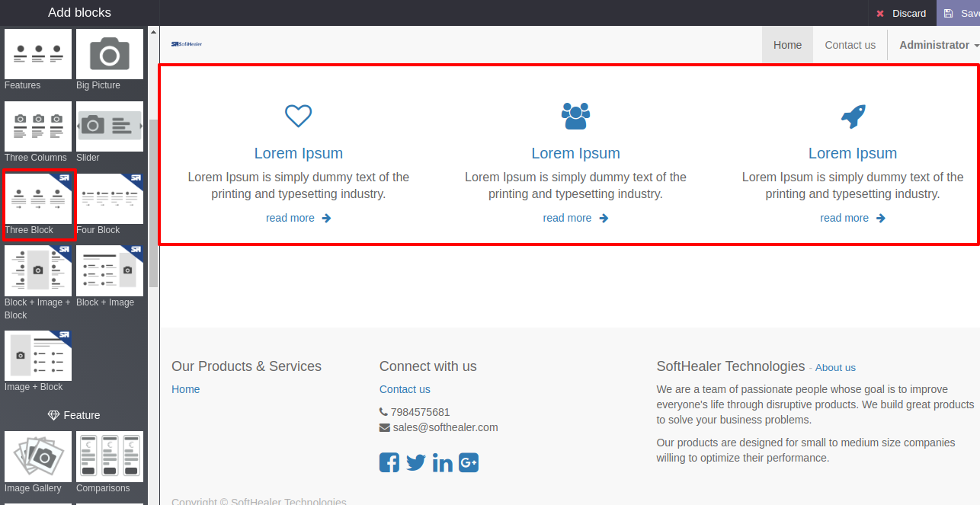The height and width of the screenshot is (505, 980).
Task: Open the Facebook social icon in footer
Action: click(389, 462)
